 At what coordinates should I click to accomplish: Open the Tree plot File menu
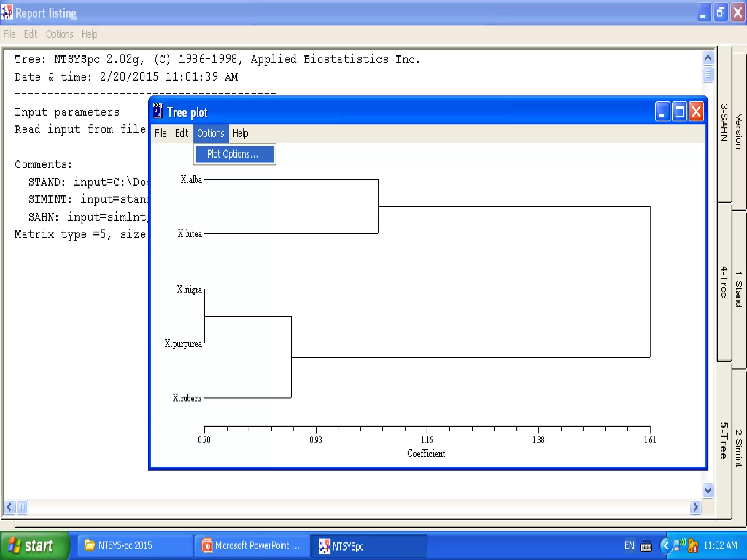click(x=160, y=133)
